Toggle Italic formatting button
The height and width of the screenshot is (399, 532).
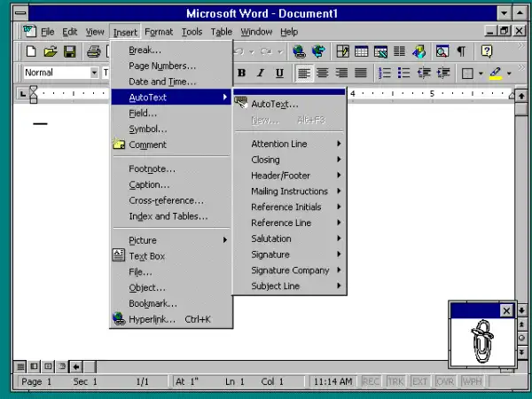260,74
